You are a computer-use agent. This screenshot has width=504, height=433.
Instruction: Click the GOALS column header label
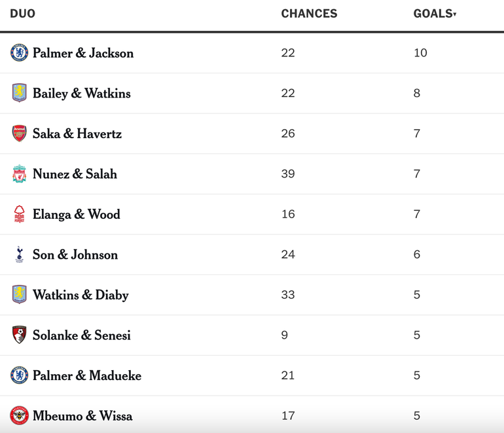click(433, 14)
